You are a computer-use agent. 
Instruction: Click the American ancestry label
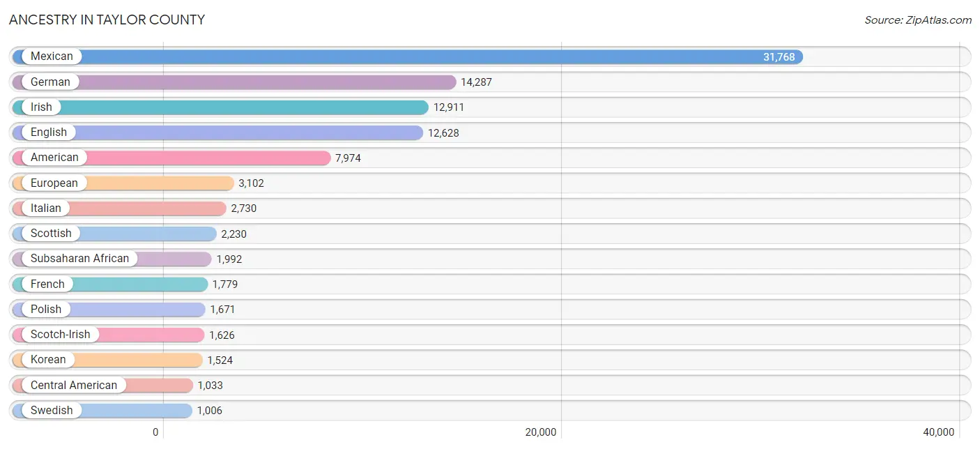54,158
